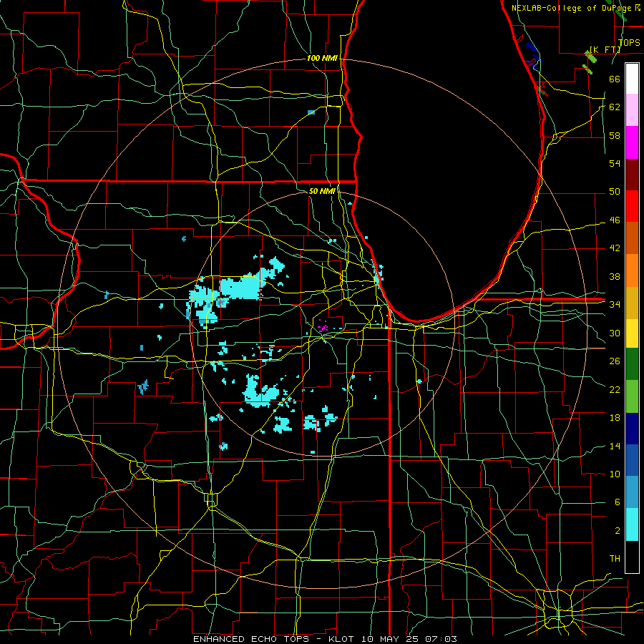Image resolution: width=644 pixels, height=644 pixels.
Task: Click the white swatch atop the tops legend
Action: 632,79
